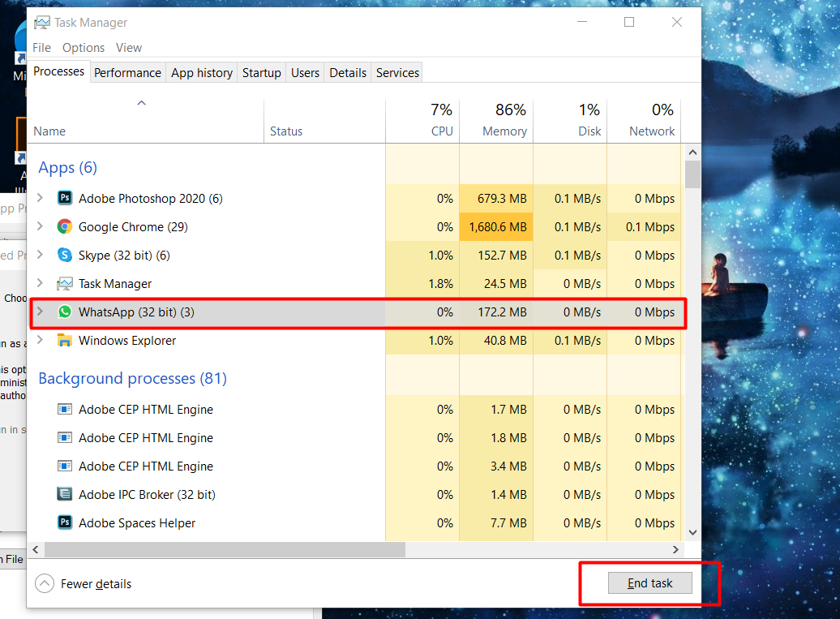840x619 pixels.
Task: Select the Google Chrome (29) row
Action: (357, 226)
